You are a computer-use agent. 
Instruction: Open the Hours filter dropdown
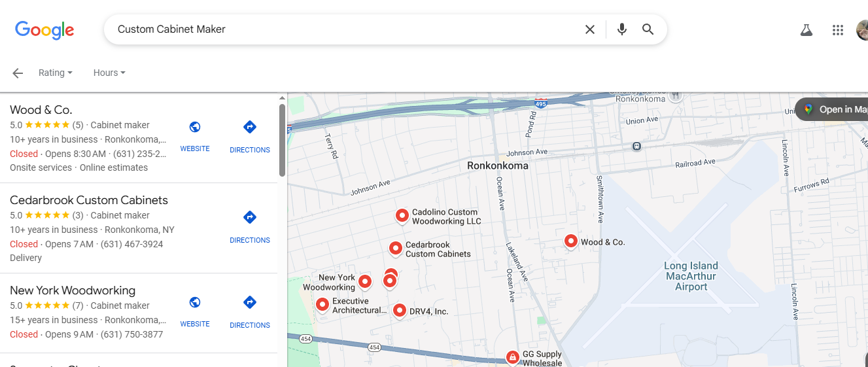pyautogui.click(x=109, y=73)
